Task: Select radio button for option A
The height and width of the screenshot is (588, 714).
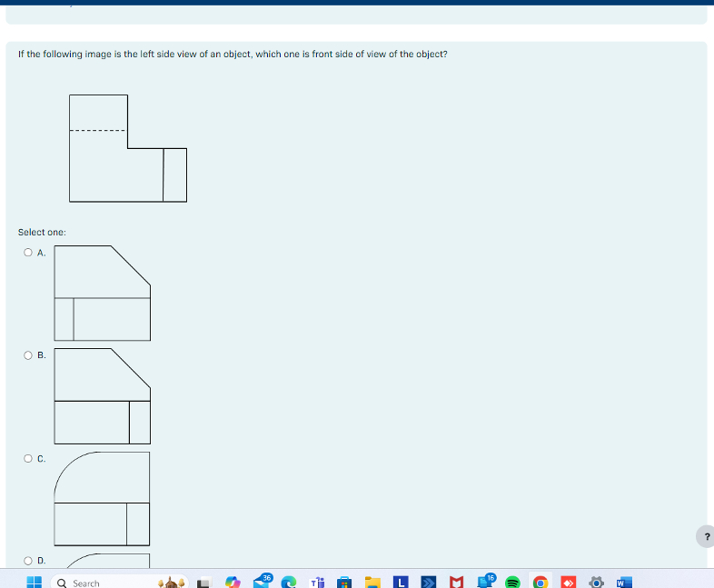Action: 28,253
